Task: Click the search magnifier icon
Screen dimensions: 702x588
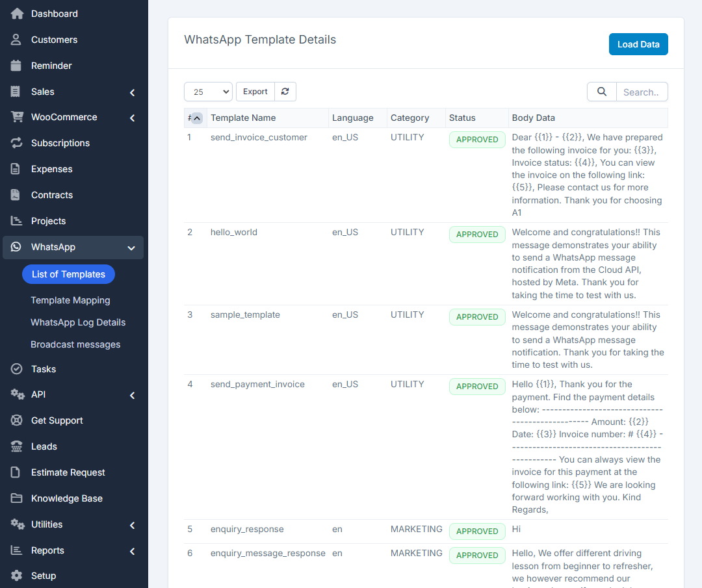Action: (601, 92)
